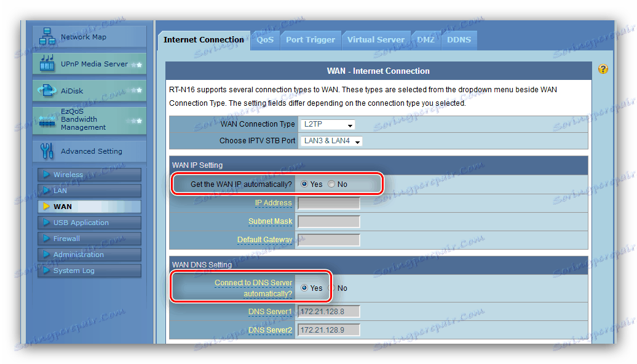This screenshot has height=364, width=637.
Task: Click the DNS Server1 help link
Action: tap(270, 312)
